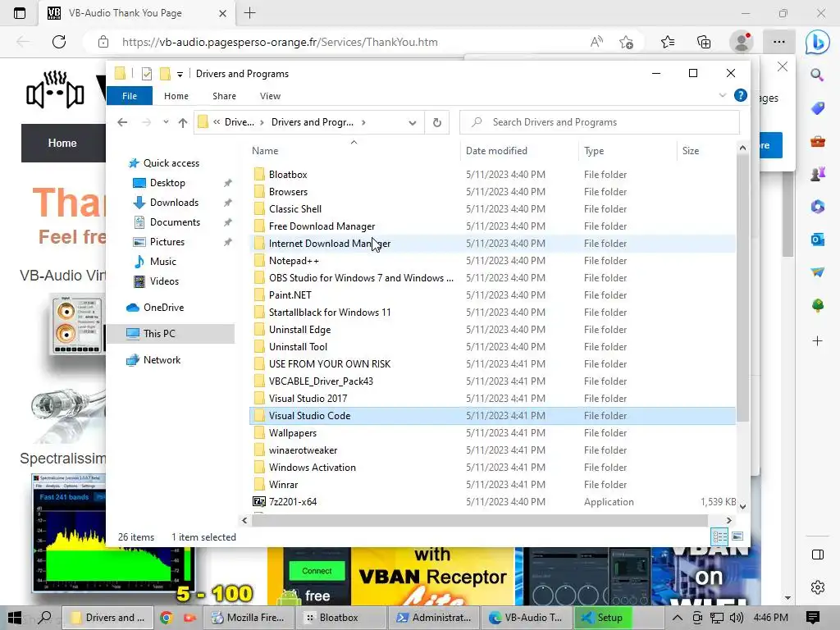Image resolution: width=840 pixels, height=630 pixels.
Task: Click the Bing chat icon in Edge
Action: tap(818, 43)
